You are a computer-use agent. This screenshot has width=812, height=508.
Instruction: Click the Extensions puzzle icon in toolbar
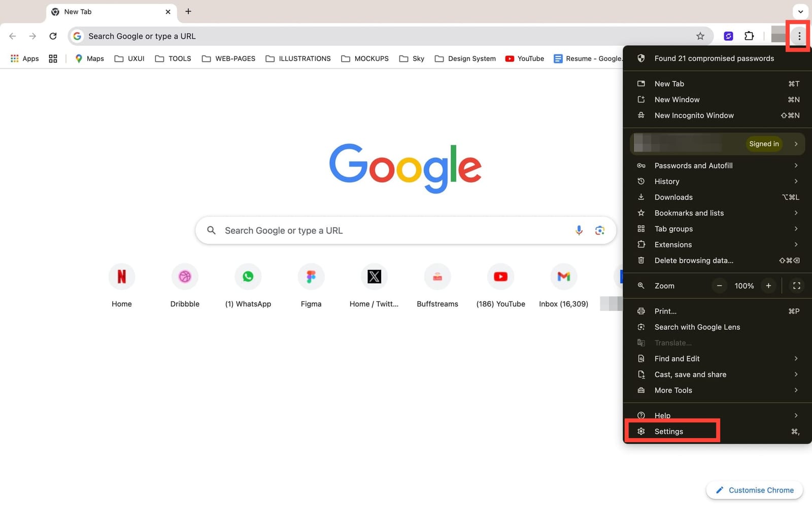click(749, 36)
